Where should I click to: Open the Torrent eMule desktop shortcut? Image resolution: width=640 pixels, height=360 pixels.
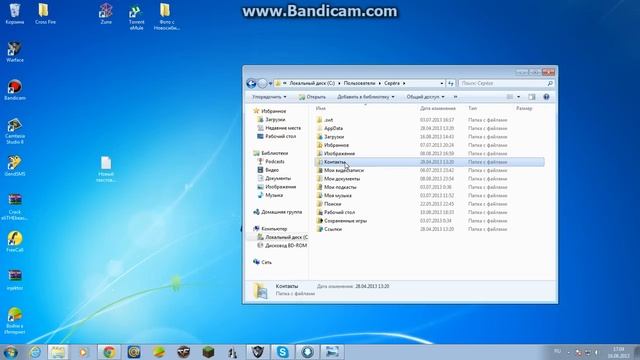[x=136, y=17]
